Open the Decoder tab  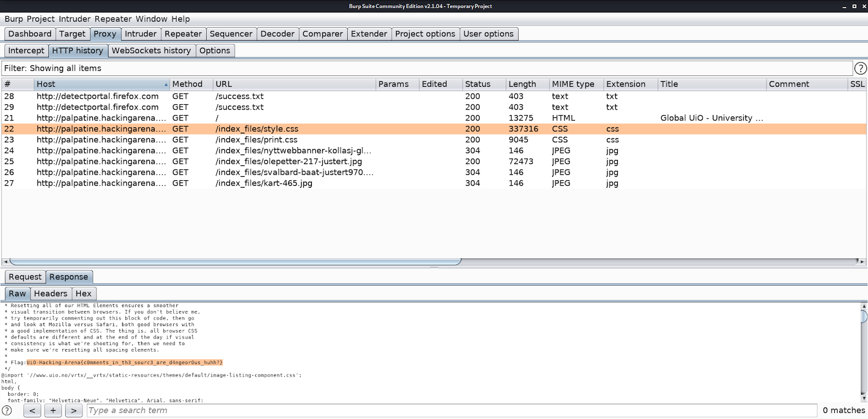277,34
